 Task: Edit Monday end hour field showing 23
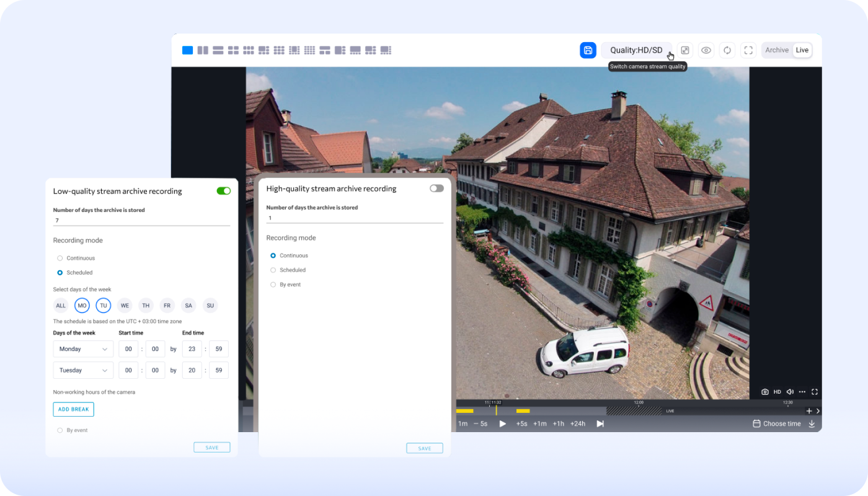(192, 349)
